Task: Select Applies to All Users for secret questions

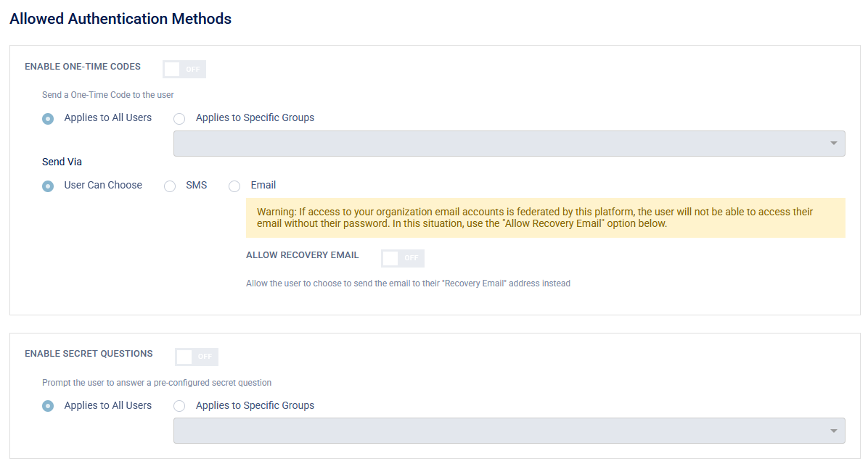Action: (48, 406)
